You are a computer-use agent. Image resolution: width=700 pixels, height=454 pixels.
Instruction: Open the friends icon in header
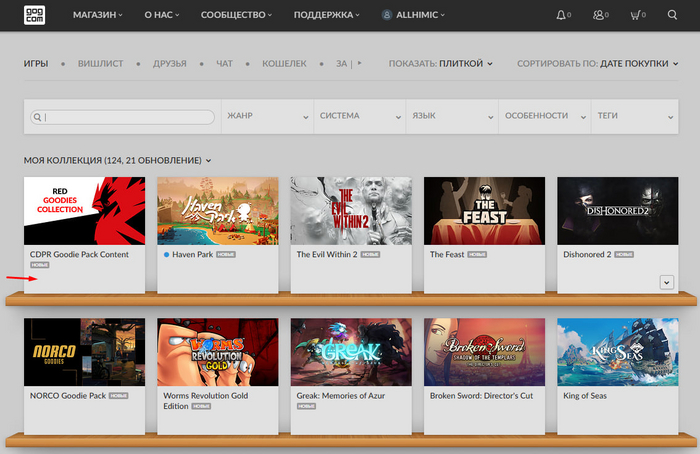tap(598, 15)
